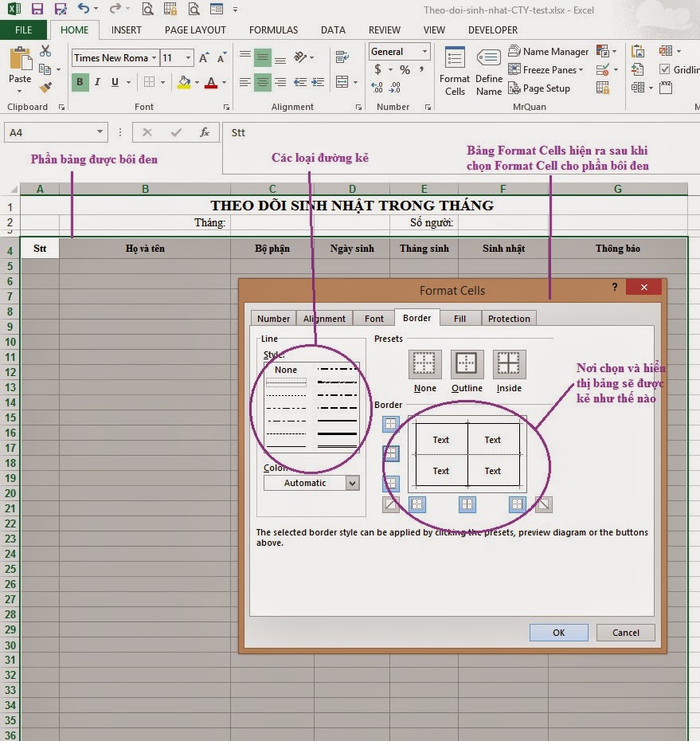Switch to the FORMULAS ribbon tab
The image size is (700, 741).
pyautogui.click(x=273, y=29)
